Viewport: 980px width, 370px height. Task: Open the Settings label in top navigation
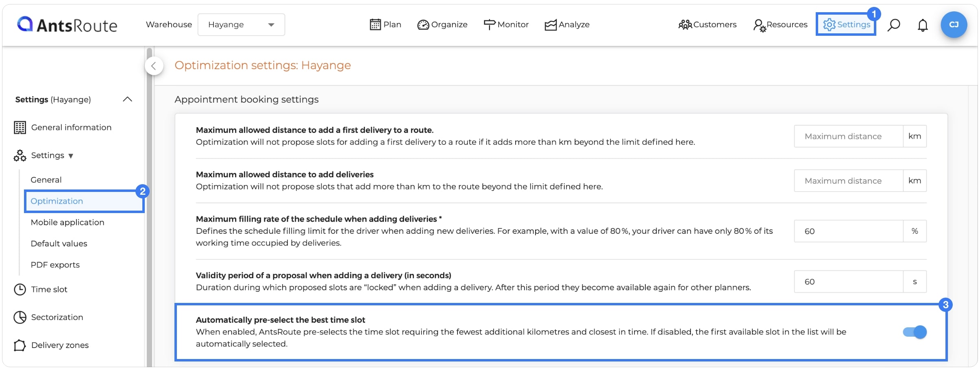(854, 25)
